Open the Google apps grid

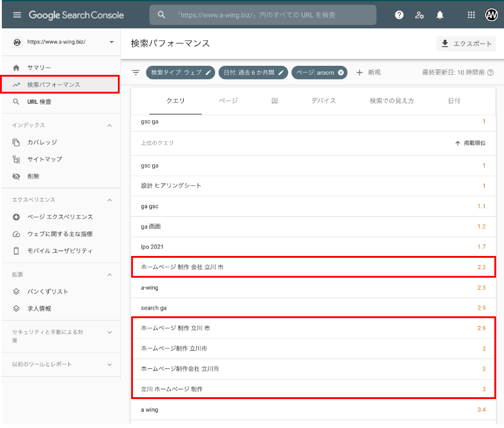tap(471, 15)
